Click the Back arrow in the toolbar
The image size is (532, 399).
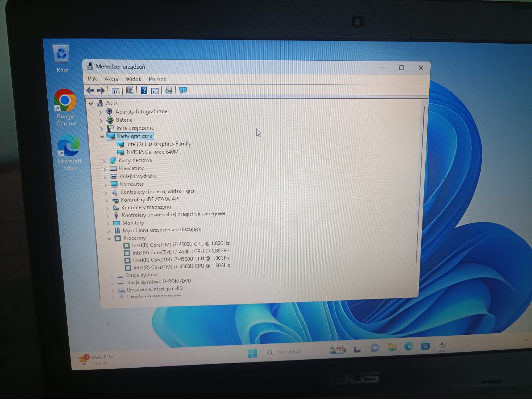point(90,90)
